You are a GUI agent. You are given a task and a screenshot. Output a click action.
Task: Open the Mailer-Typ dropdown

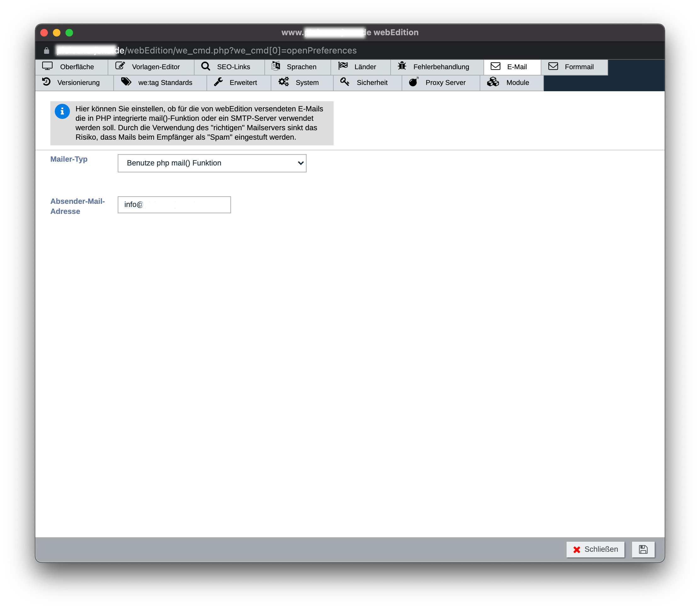212,163
